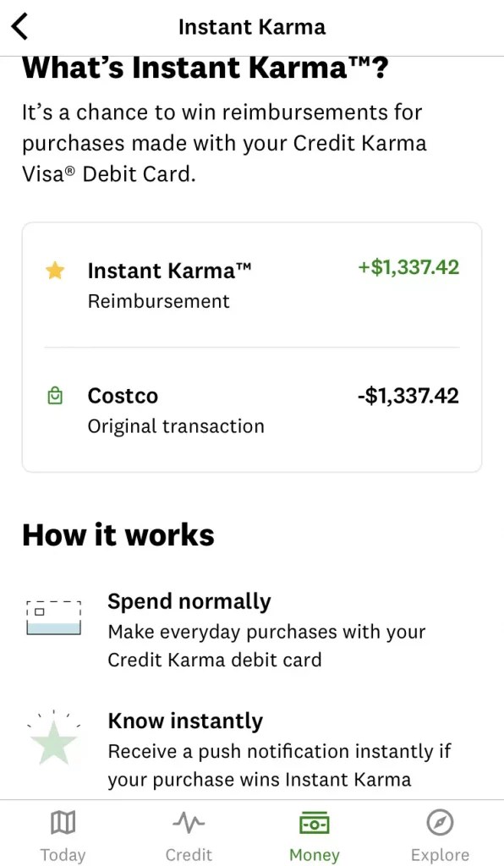504x866 pixels.
Task: Switch to the Explore tab
Action: pyautogui.click(x=440, y=836)
